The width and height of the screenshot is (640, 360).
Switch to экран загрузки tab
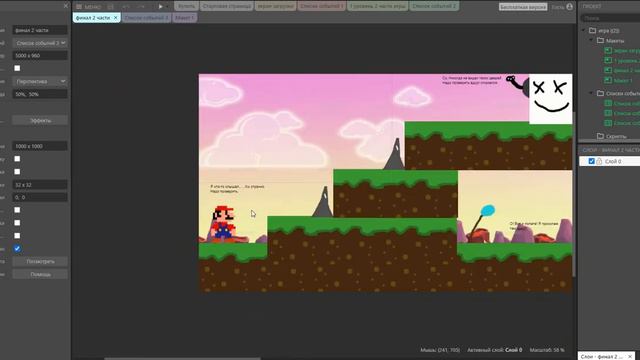point(276,6)
